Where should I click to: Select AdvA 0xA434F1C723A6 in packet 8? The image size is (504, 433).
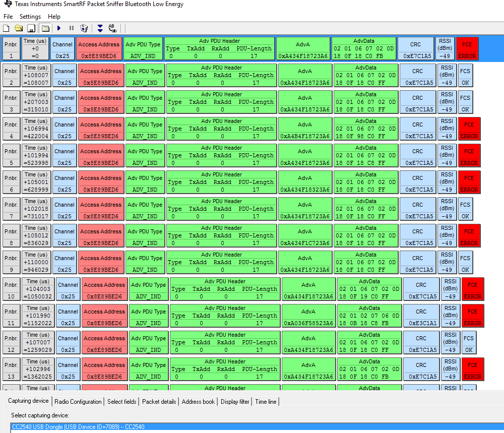(305, 235)
